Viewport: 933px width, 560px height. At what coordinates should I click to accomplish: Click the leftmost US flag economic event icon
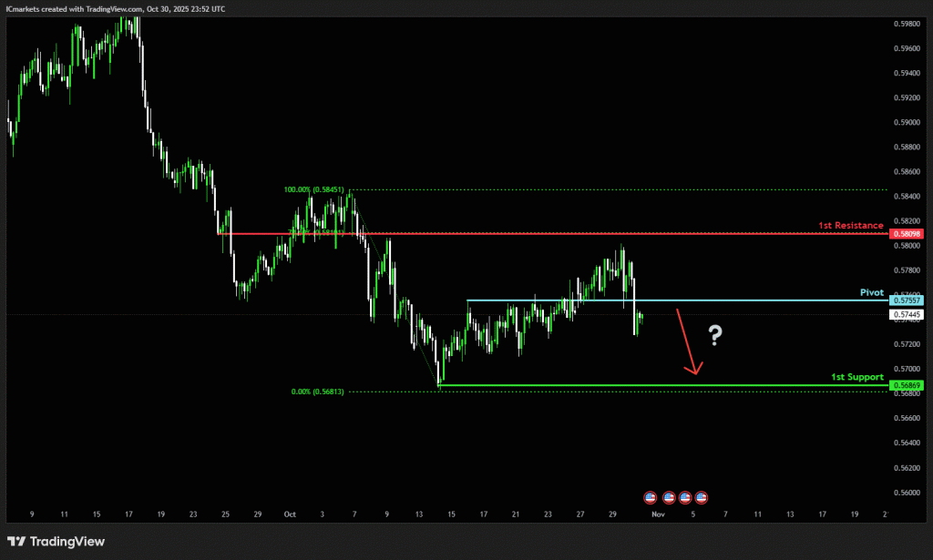pyautogui.click(x=651, y=497)
